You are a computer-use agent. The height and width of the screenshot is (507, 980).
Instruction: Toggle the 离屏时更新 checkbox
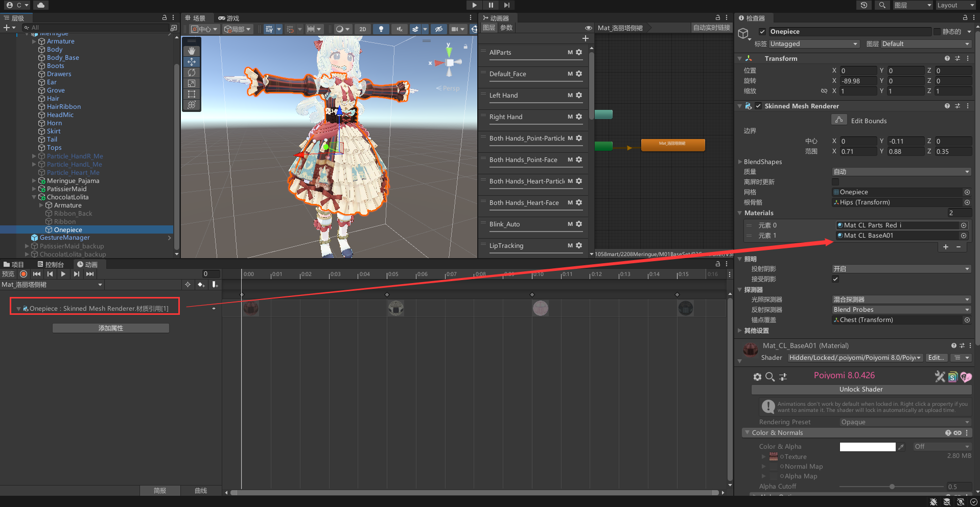835,182
